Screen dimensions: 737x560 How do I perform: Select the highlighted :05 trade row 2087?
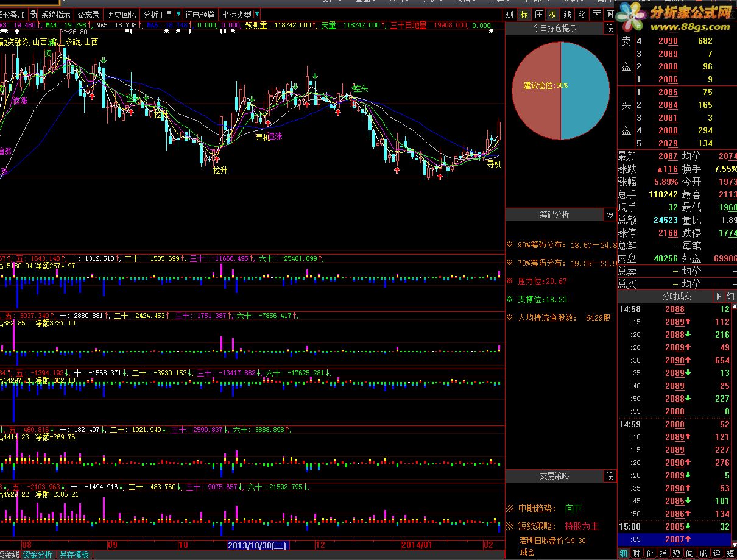point(674,539)
